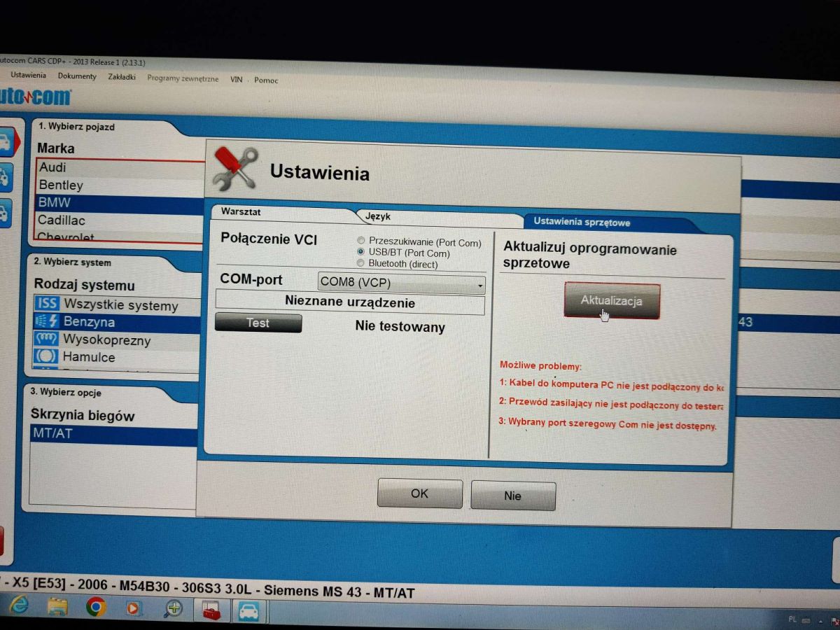Click the Hamulce brake icon

(47, 356)
